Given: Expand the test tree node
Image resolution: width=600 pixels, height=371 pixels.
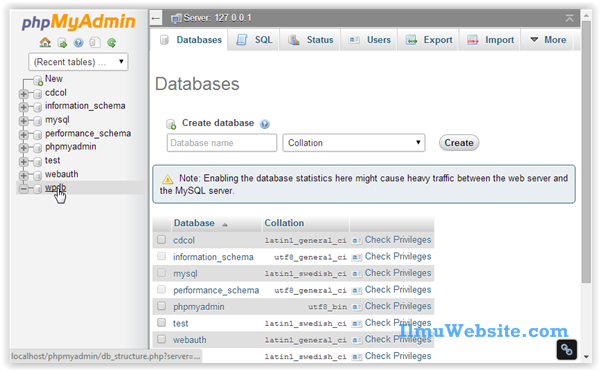Looking at the screenshot, I should coord(24,162).
